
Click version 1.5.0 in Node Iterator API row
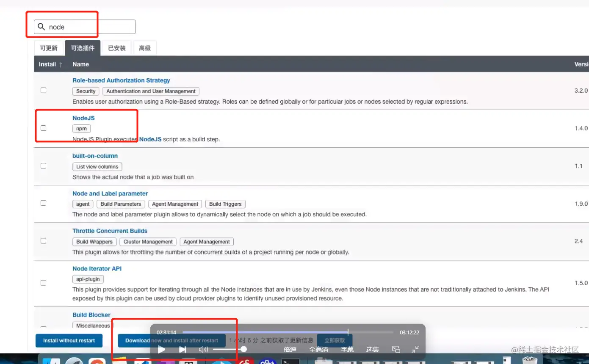[x=581, y=283]
